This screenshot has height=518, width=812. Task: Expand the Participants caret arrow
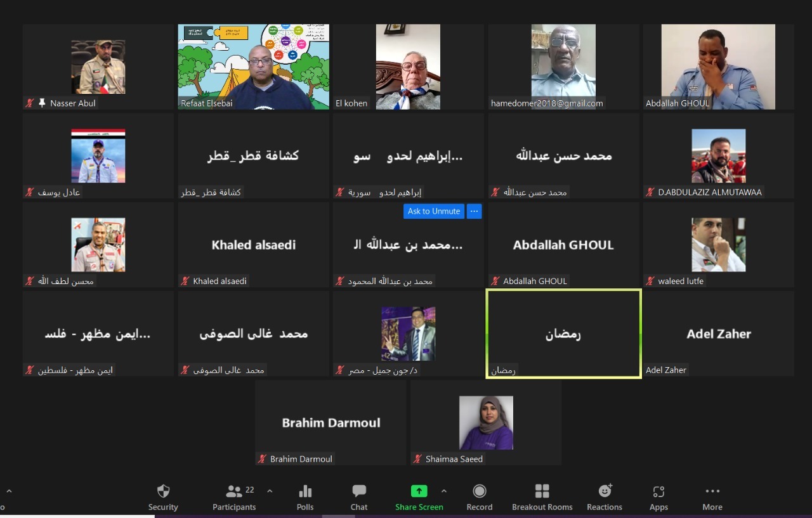[x=270, y=491]
